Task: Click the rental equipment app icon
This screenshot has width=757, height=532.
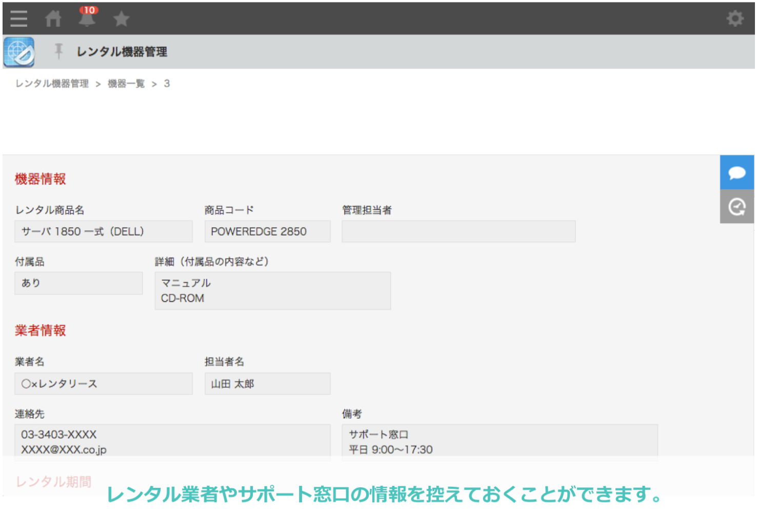Action: coord(19,52)
